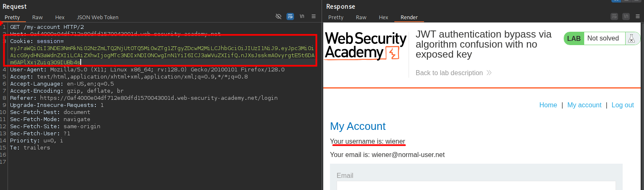Select the Request Hex tab

(60, 17)
